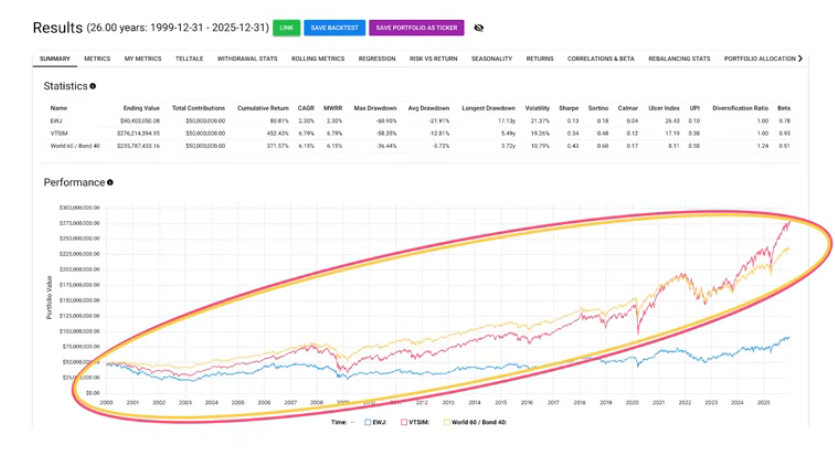Expand more tabs with right chevron
Image resolution: width=835 pixels, height=471 pixels.
coord(800,59)
